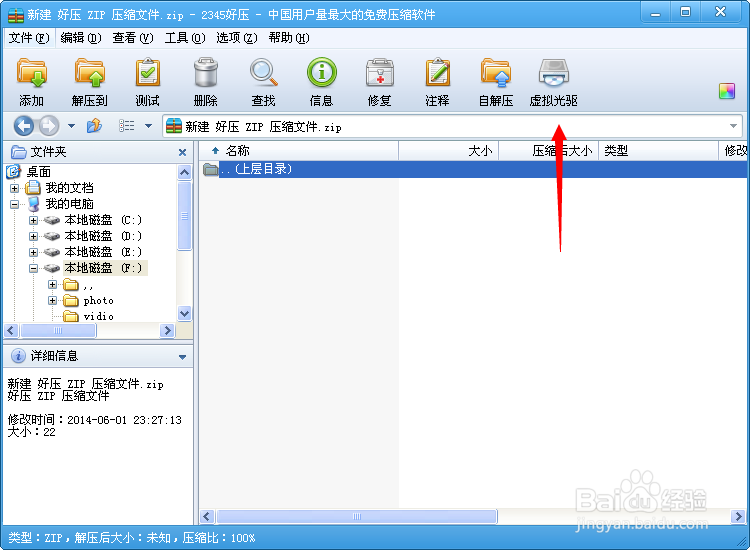Sort by 压缩后大小 column header

[x=549, y=151]
